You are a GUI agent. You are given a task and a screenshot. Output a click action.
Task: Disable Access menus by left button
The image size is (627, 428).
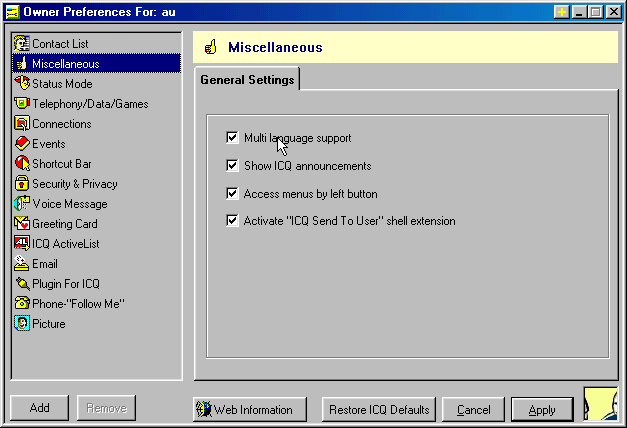tap(232, 193)
